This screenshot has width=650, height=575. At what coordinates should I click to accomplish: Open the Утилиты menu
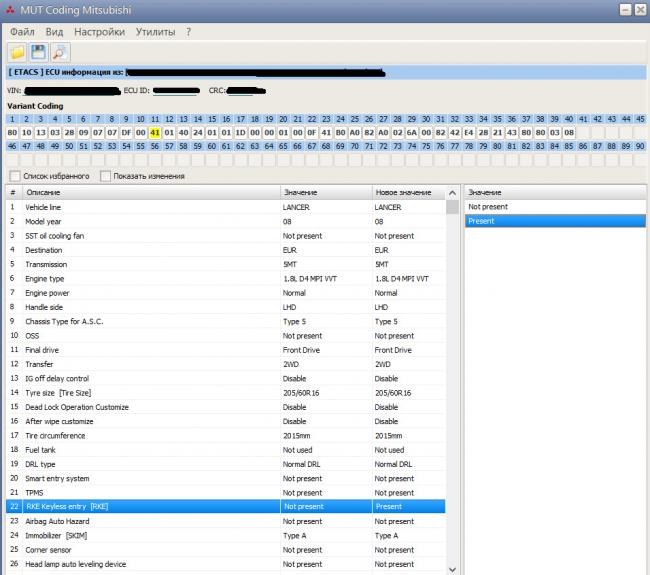pos(156,32)
